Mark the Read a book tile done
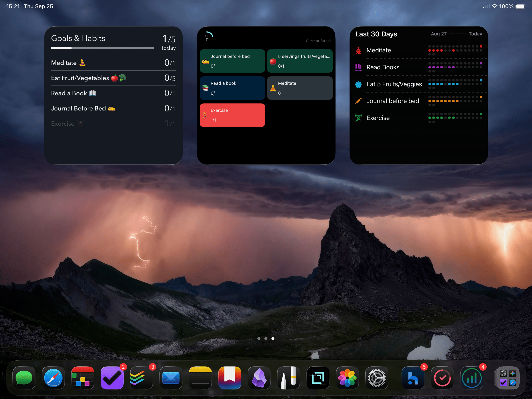The image size is (532, 399). pos(232,88)
